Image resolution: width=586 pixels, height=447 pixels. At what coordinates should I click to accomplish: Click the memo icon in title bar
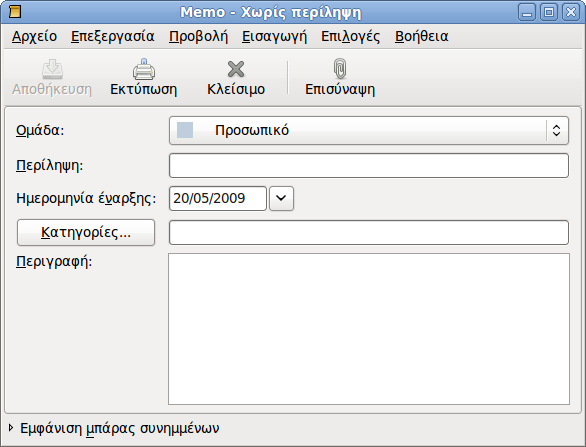coord(15,12)
